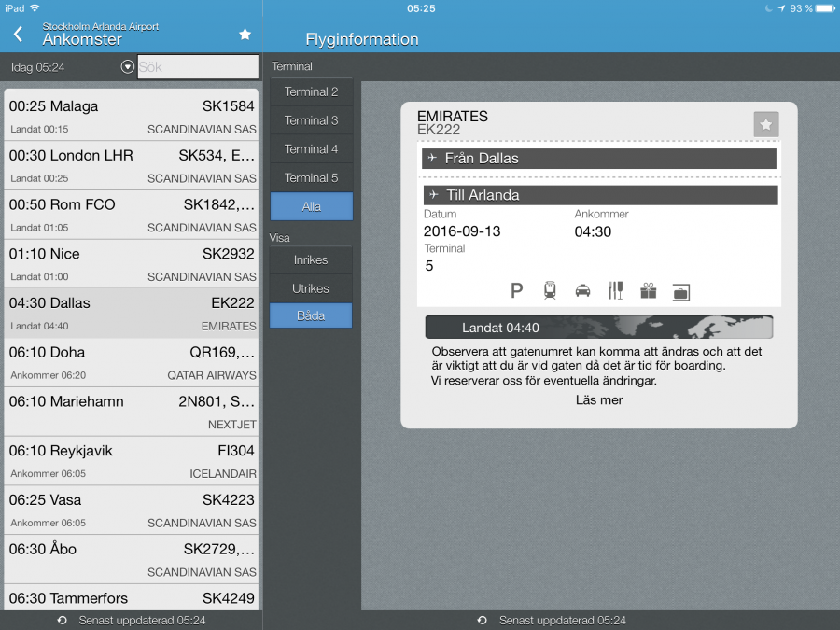Select Alla terminals filter
This screenshot has height=630, width=840.
click(x=311, y=207)
